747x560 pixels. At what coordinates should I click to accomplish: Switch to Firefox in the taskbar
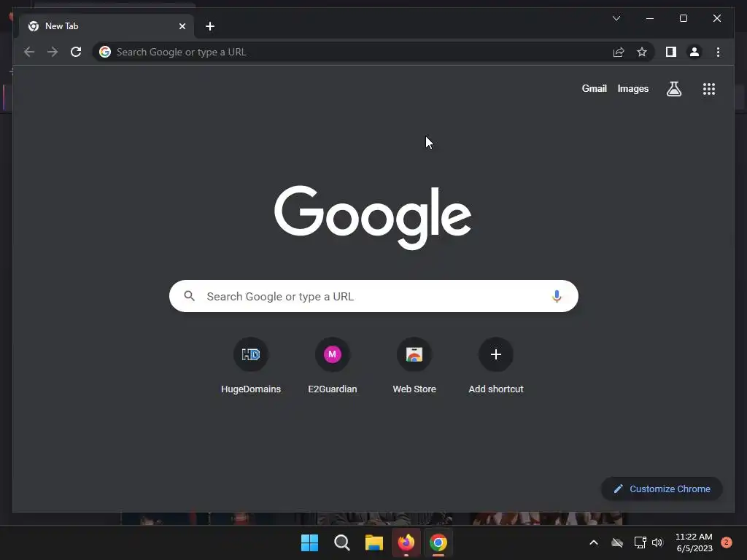(x=406, y=542)
